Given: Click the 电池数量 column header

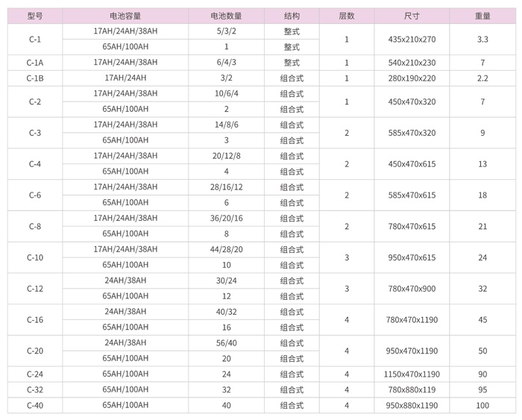Looking at the screenshot, I should [226, 15].
